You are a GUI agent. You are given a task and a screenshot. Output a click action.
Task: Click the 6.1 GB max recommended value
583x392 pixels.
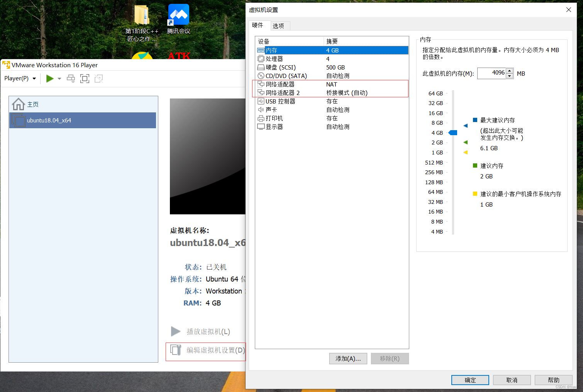click(489, 148)
